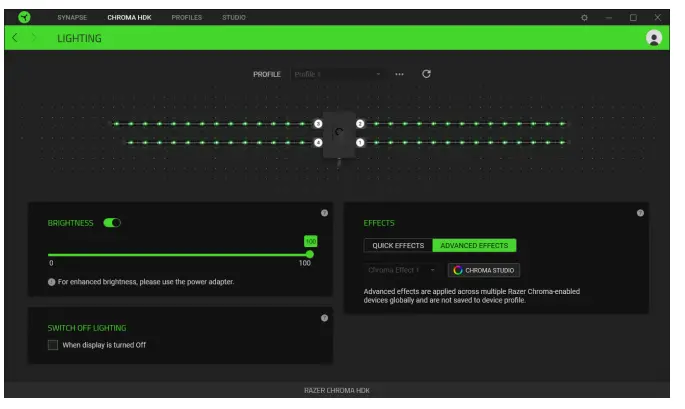Open profile options three-dot menu

[x=399, y=74]
